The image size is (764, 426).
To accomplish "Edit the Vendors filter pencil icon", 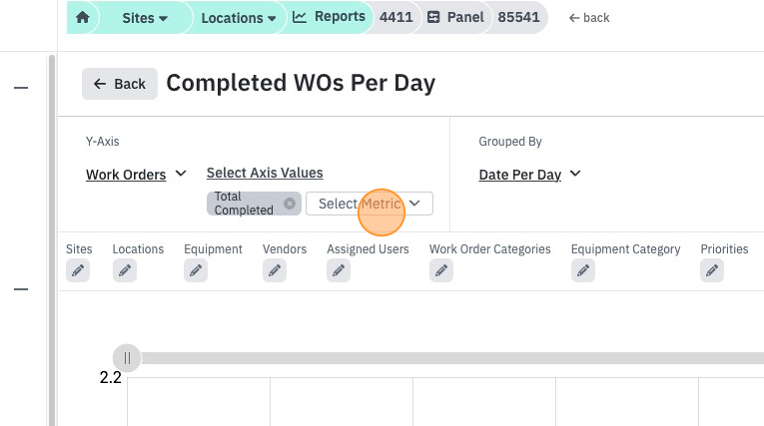I will pos(274,271).
